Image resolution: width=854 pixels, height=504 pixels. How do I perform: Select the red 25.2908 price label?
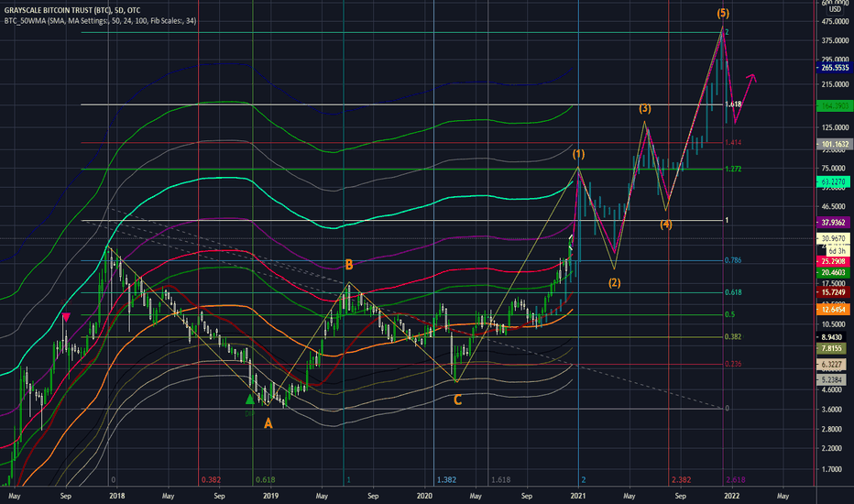[x=835, y=261]
